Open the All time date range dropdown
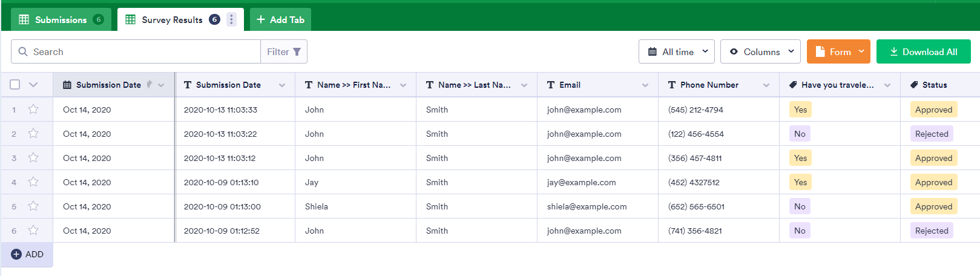Screen dimensions: 980x276 pyautogui.click(x=676, y=52)
